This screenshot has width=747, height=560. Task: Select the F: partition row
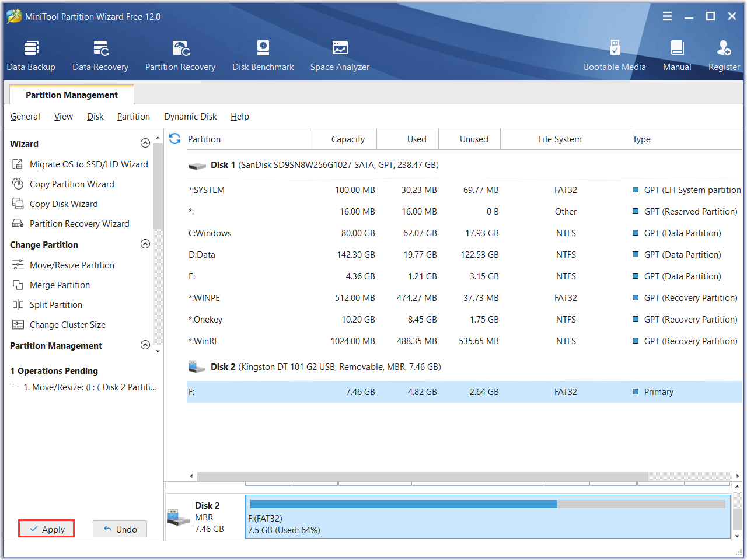tap(465, 392)
